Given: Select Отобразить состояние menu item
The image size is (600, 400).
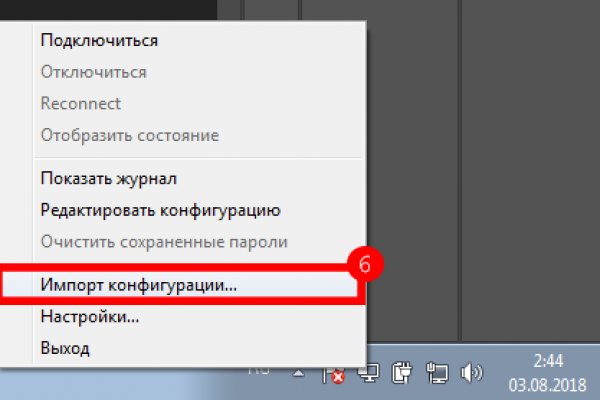Looking at the screenshot, I should [x=129, y=134].
